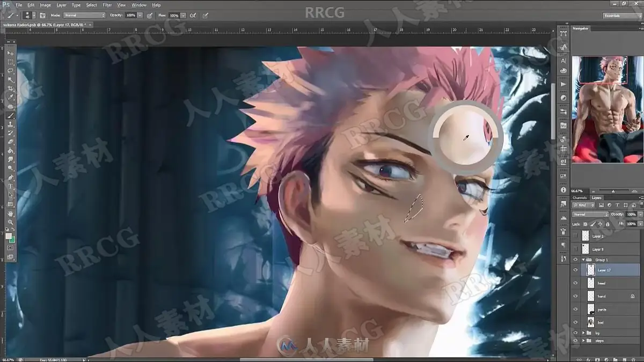The width and height of the screenshot is (644, 362).
Task: Select the Lasso tool
Action: pyautogui.click(x=10, y=71)
